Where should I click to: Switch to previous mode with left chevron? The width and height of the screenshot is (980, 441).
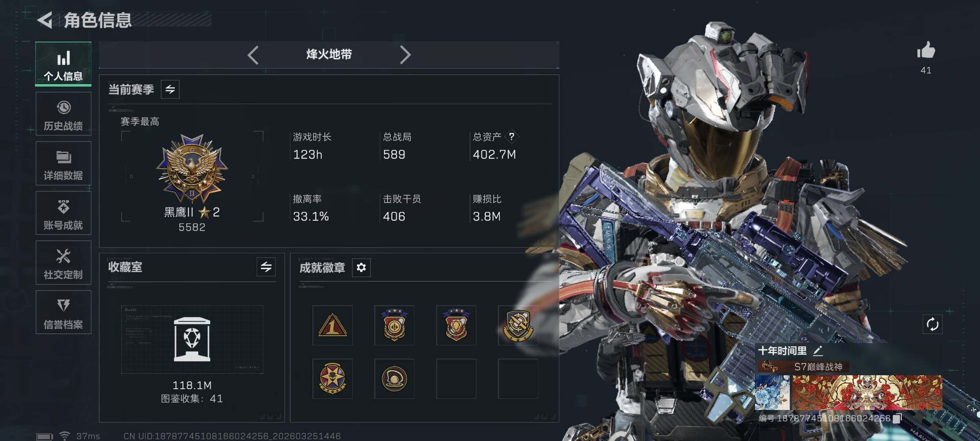(x=253, y=55)
